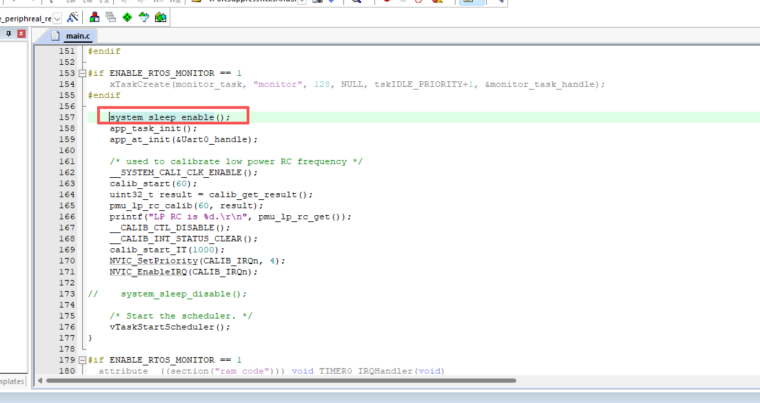The image size is (760, 403).
Task: Collapse the #if block at line 153
Action: tap(83, 73)
